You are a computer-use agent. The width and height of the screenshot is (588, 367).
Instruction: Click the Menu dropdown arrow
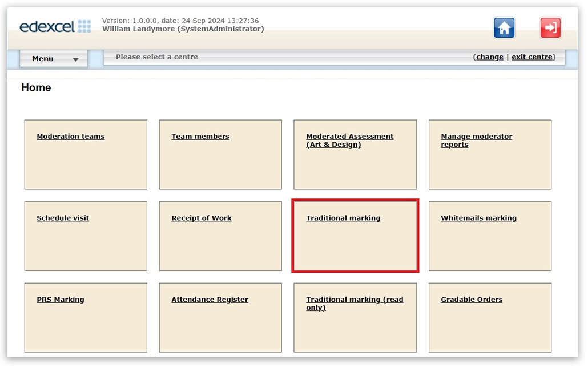(x=75, y=59)
